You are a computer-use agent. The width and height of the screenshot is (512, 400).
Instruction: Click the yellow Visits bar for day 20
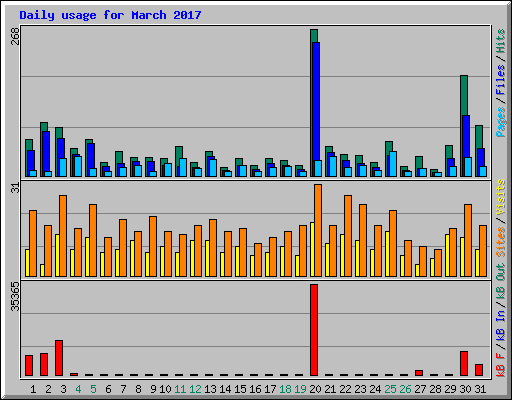[x=312, y=249]
